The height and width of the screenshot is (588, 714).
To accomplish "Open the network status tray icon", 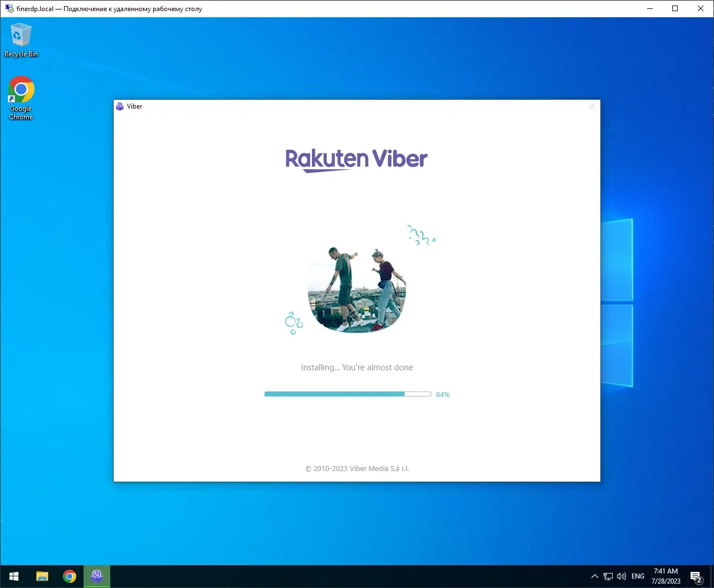I will [608, 576].
